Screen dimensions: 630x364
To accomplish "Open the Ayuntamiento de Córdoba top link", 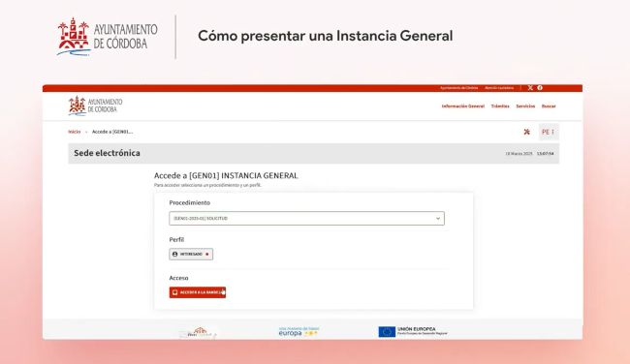I will [x=458, y=88].
